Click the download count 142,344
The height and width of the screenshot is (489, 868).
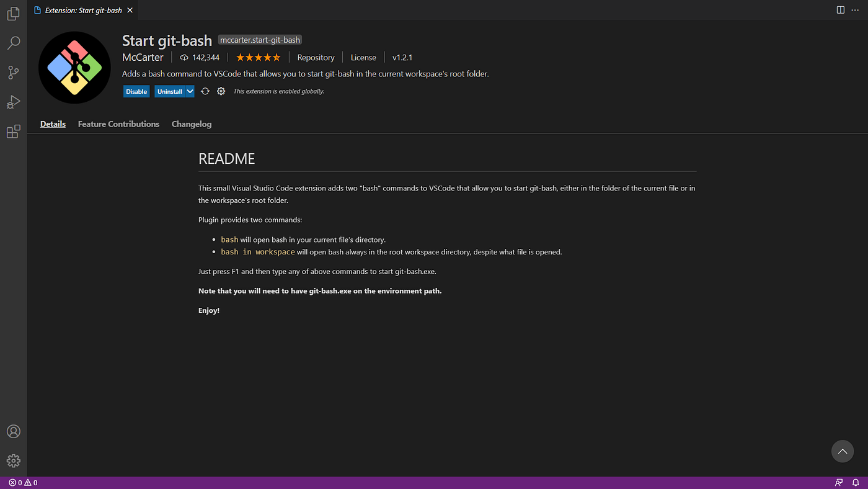(x=200, y=57)
